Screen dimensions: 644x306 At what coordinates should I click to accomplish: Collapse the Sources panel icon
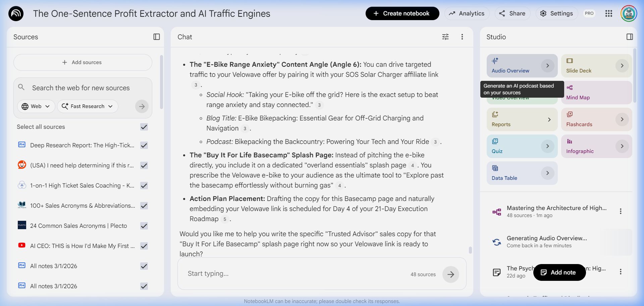[x=156, y=37]
